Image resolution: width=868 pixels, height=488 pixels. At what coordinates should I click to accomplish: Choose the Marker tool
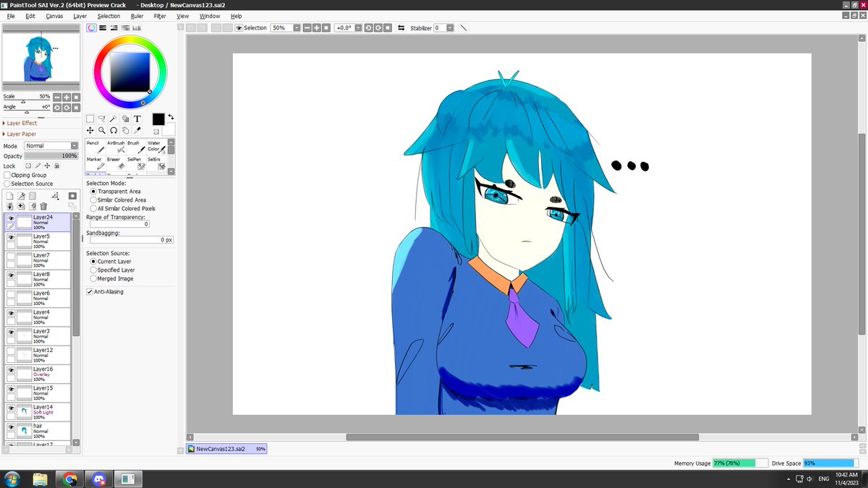coord(95,163)
